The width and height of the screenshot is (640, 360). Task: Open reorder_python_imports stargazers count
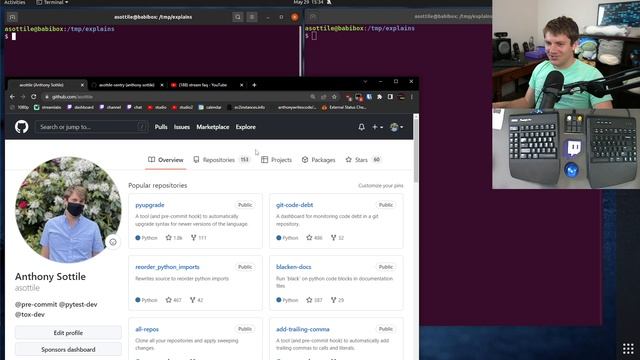point(173,300)
